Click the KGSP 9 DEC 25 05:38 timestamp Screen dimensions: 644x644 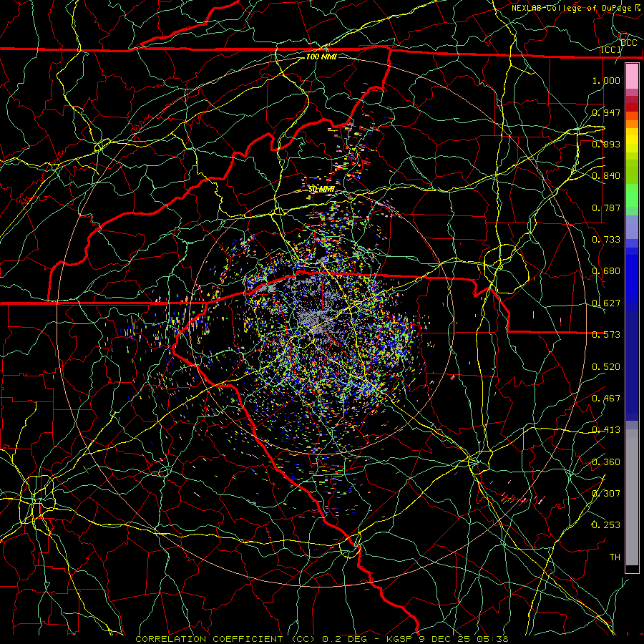pyautogui.click(x=448, y=639)
